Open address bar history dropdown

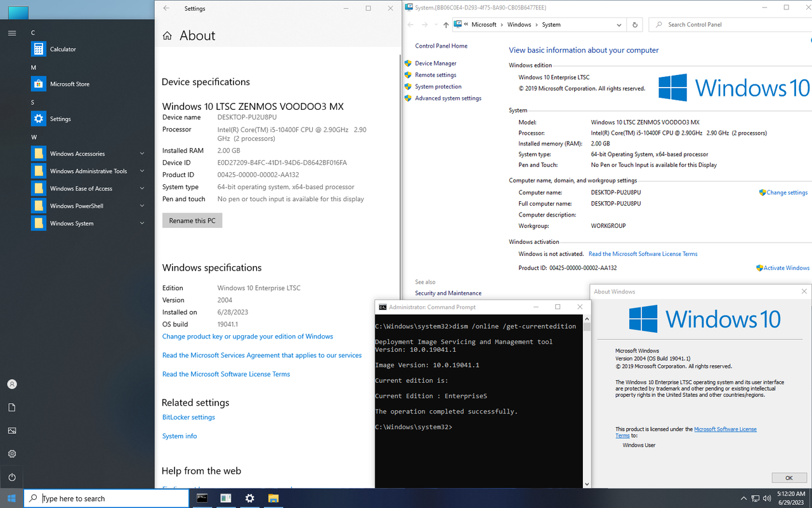pos(619,25)
